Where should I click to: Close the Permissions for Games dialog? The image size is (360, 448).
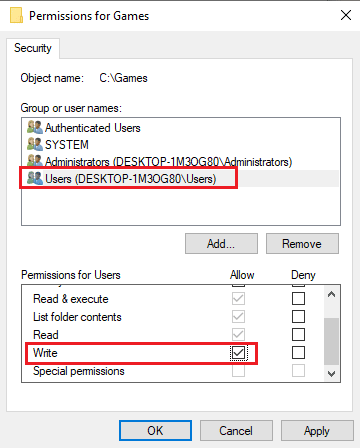pos(346,15)
